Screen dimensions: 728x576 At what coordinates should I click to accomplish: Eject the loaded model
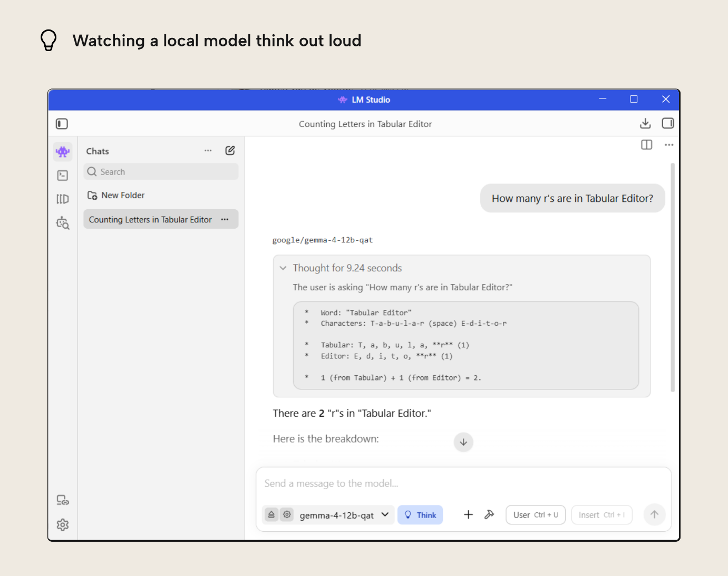click(271, 515)
